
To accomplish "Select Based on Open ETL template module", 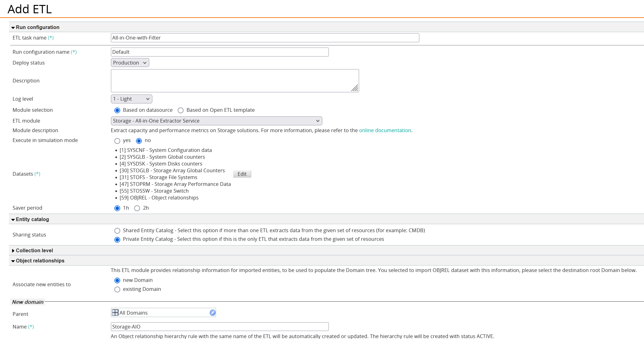I will click(x=180, y=110).
